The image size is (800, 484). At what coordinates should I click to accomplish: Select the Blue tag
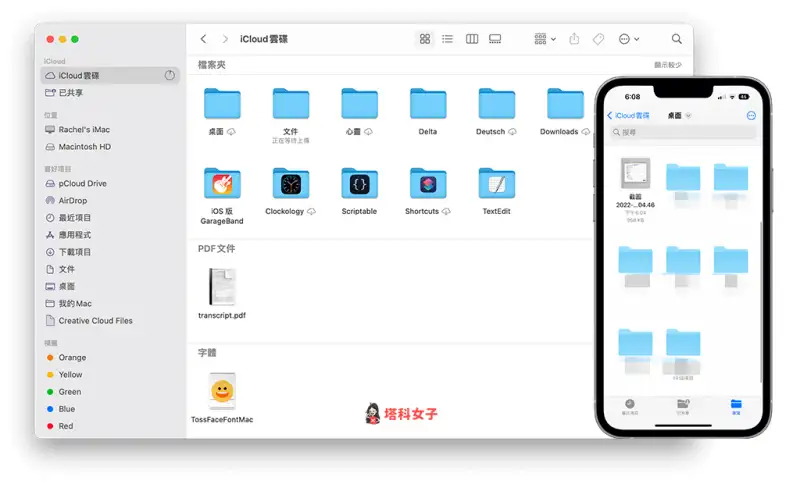[61, 409]
